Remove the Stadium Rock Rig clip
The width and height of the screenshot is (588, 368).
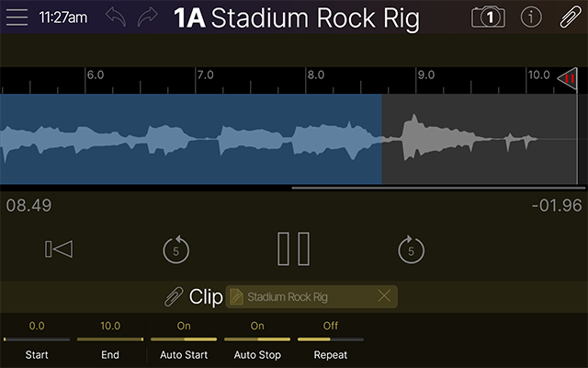pos(384,296)
